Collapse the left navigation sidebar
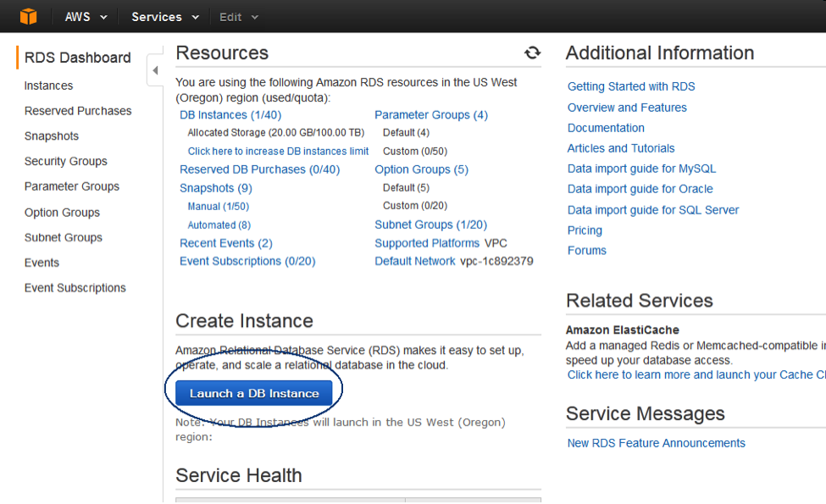The width and height of the screenshot is (826, 504). (x=155, y=70)
